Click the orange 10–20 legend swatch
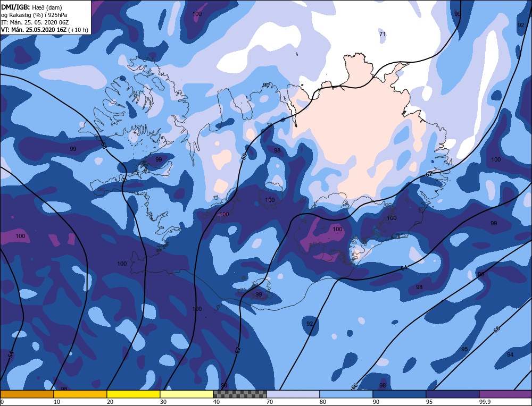 (x=80, y=394)
